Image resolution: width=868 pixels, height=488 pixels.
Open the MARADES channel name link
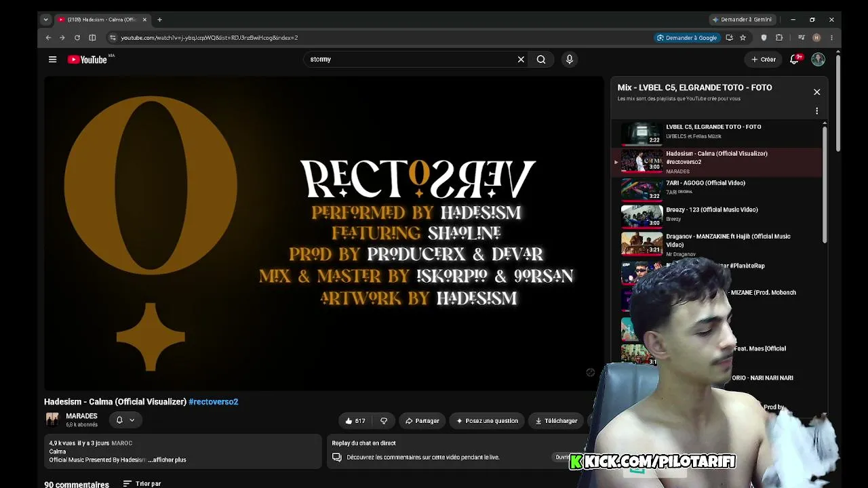tap(81, 416)
